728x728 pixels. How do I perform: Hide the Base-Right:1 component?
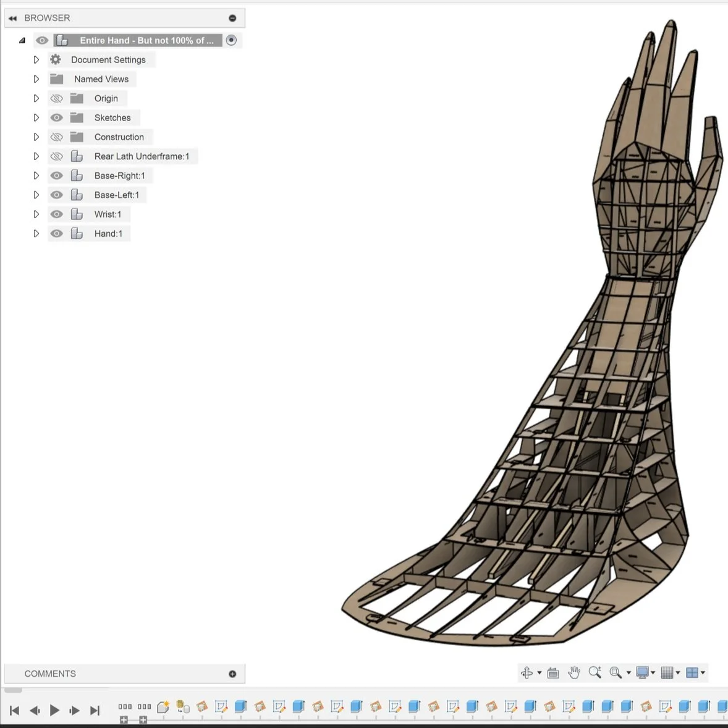(x=57, y=176)
